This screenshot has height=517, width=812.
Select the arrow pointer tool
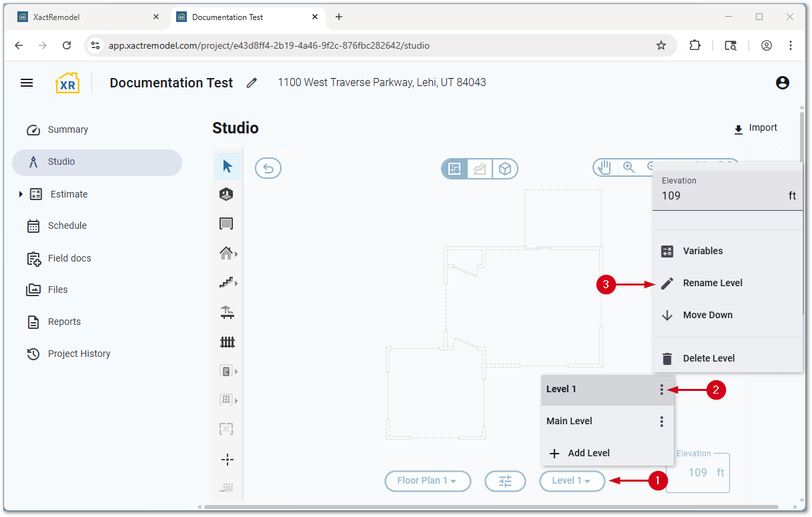[228, 166]
